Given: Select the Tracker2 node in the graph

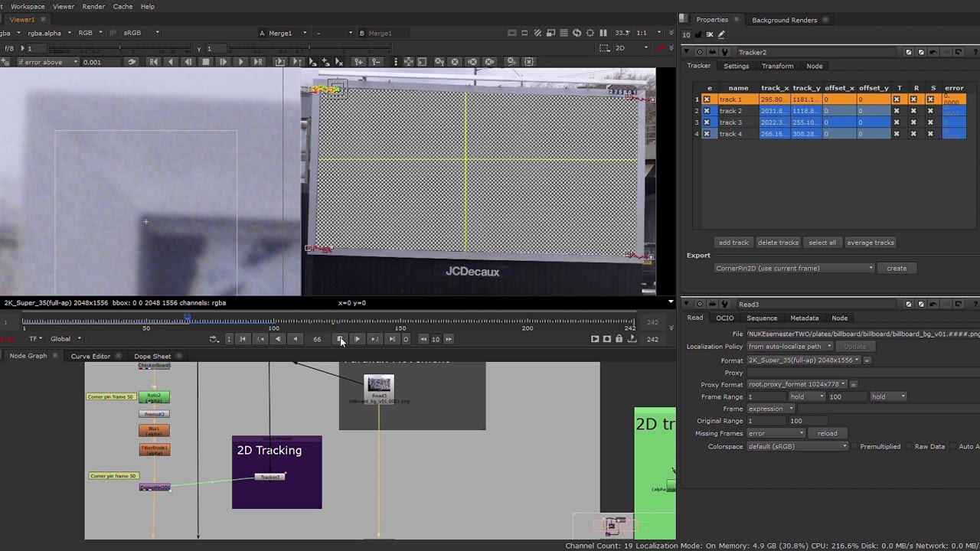Looking at the screenshot, I should point(269,477).
